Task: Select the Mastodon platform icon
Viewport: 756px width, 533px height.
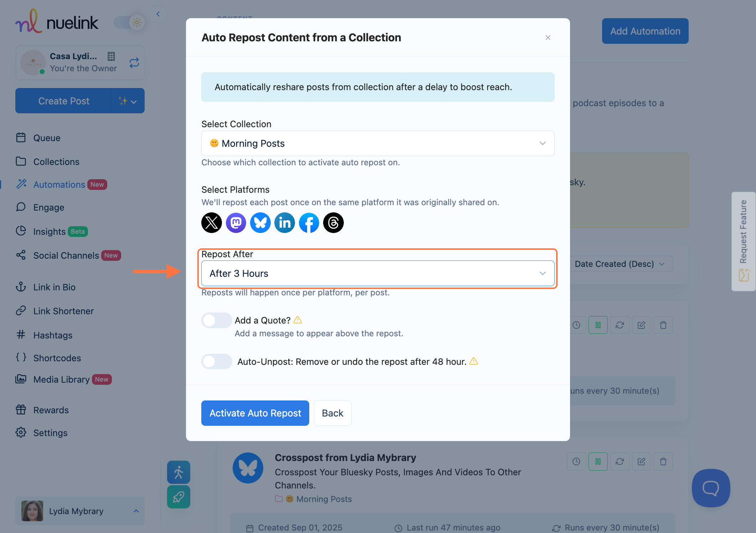Action: pos(236,223)
